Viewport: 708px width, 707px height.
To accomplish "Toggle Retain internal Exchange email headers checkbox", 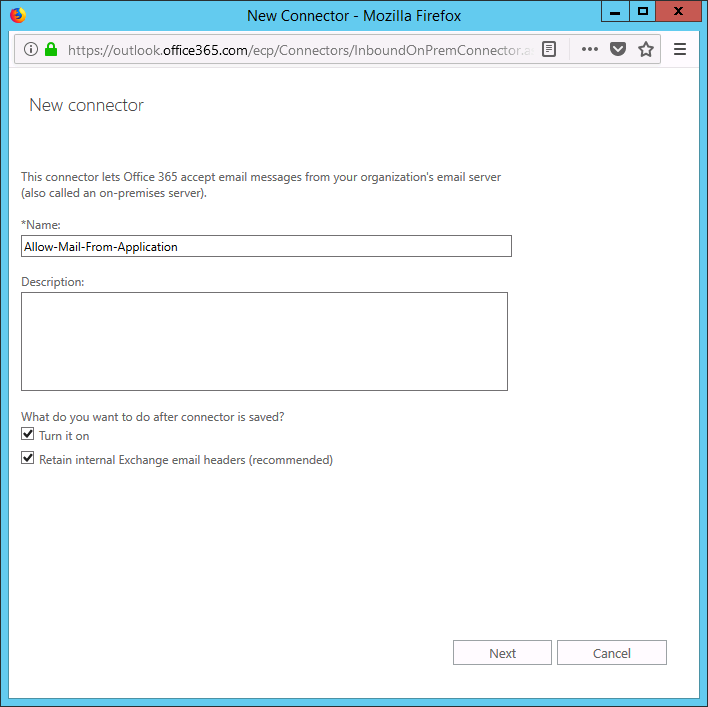I will click(x=28, y=458).
